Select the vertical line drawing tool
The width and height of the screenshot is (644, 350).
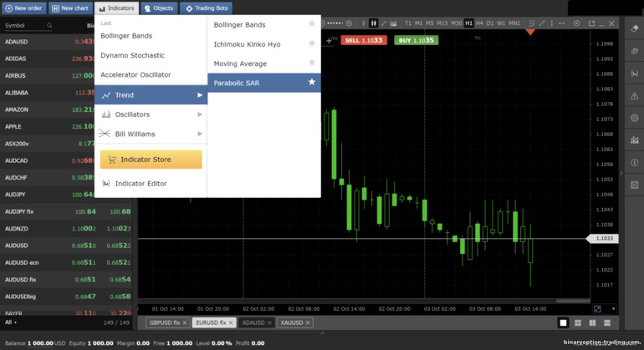552,23
